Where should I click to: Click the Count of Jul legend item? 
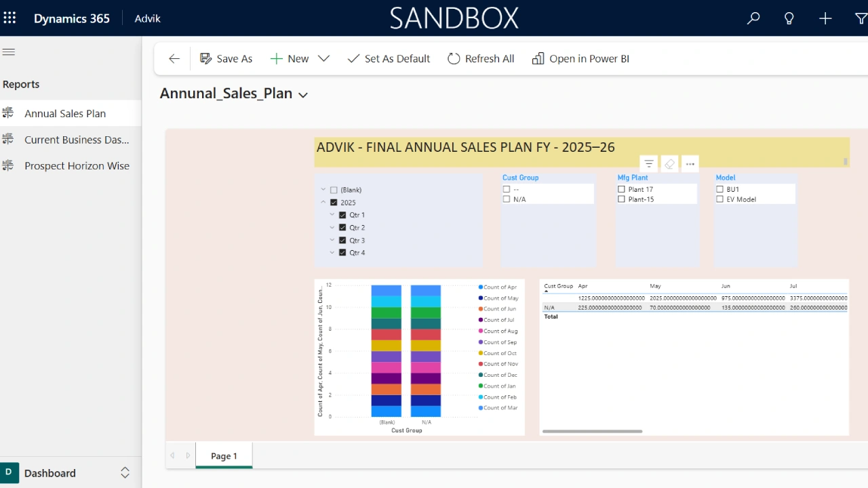(497, 320)
